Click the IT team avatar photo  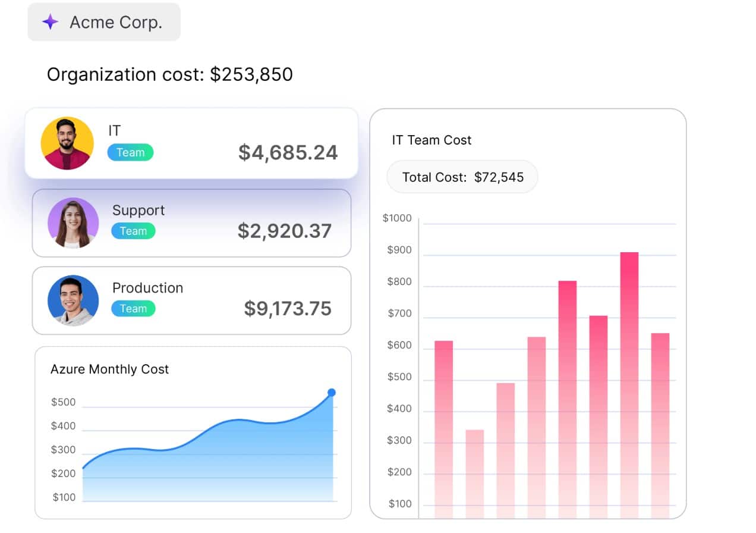(67, 143)
